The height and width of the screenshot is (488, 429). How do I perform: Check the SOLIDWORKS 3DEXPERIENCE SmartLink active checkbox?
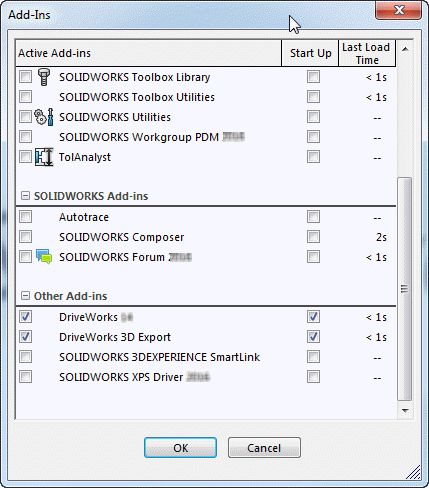(25, 357)
